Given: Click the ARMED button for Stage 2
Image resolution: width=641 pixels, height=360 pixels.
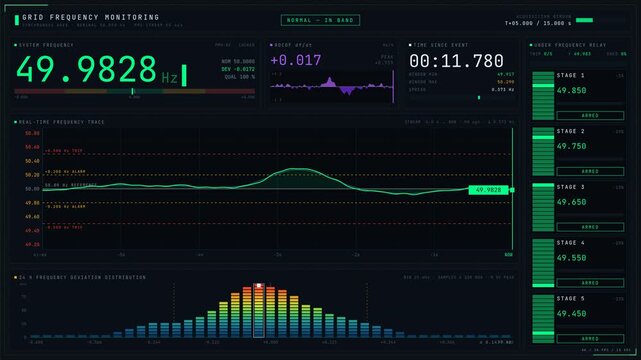Looking at the screenshot, I should pyautogui.click(x=590, y=171).
